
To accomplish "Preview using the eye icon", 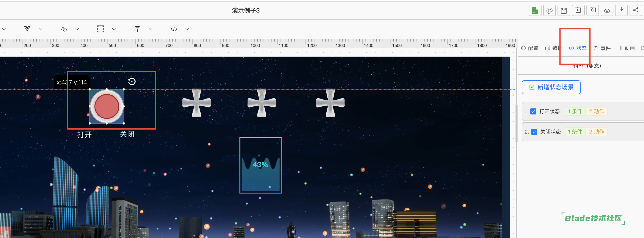I will 607,11.
